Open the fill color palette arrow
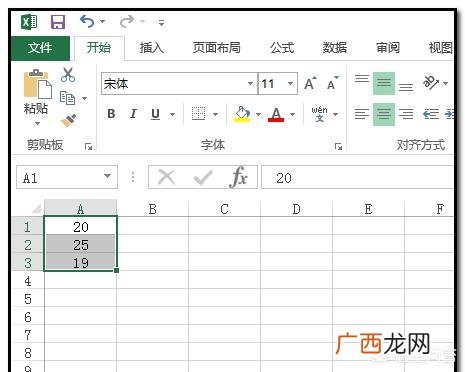The image size is (465, 372). pos(258,114)
